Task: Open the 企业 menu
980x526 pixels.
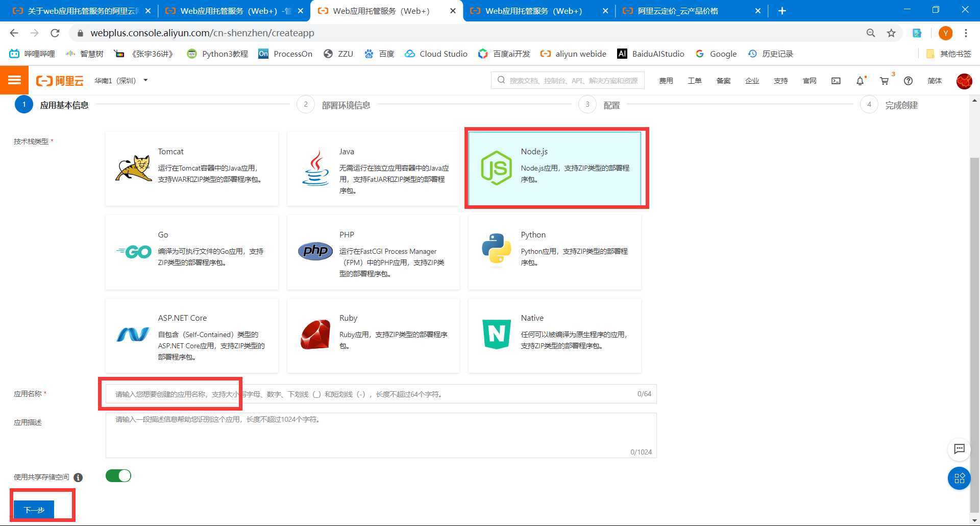Action: coord(752,81)
